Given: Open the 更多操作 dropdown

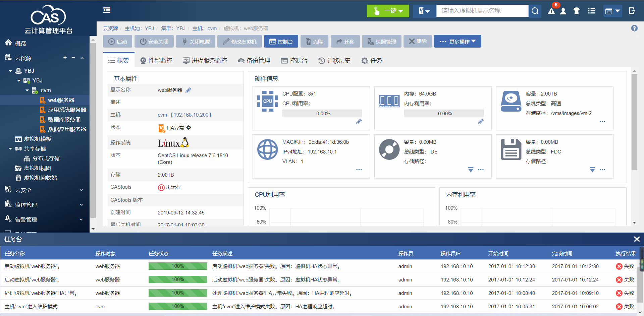Looking at the screenshot, I should click(458, 42).
